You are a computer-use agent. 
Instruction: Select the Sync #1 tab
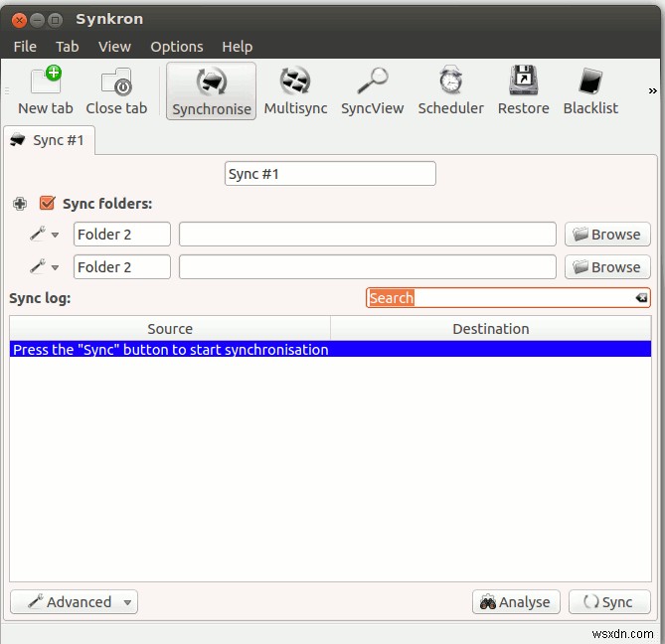click(49, 140)
